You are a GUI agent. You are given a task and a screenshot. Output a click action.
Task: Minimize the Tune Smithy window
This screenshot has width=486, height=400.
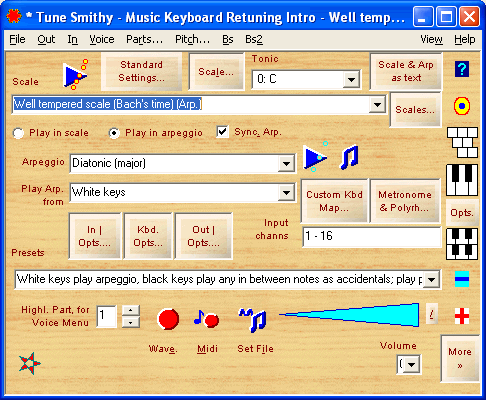pos(423,16)
